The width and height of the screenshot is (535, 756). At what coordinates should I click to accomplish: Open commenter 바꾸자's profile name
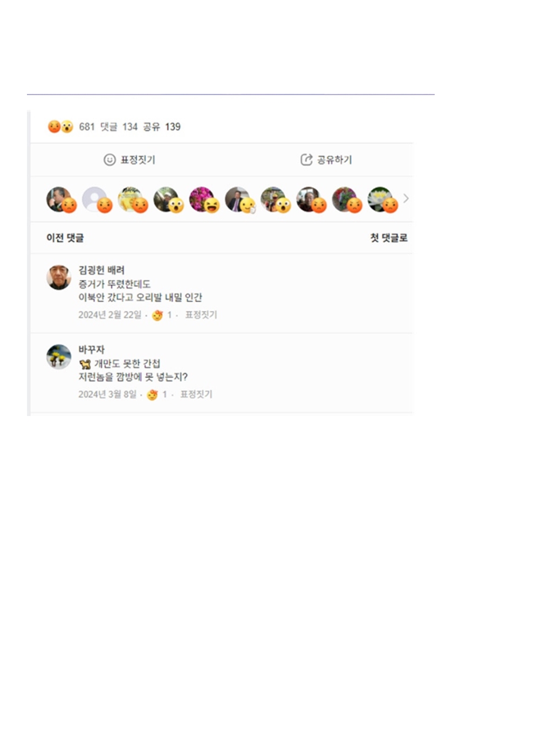point(91,350)
